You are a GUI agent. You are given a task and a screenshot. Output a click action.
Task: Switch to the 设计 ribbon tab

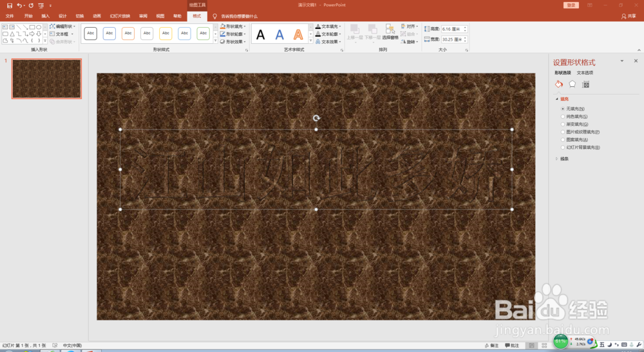click(x=62, y=16)
